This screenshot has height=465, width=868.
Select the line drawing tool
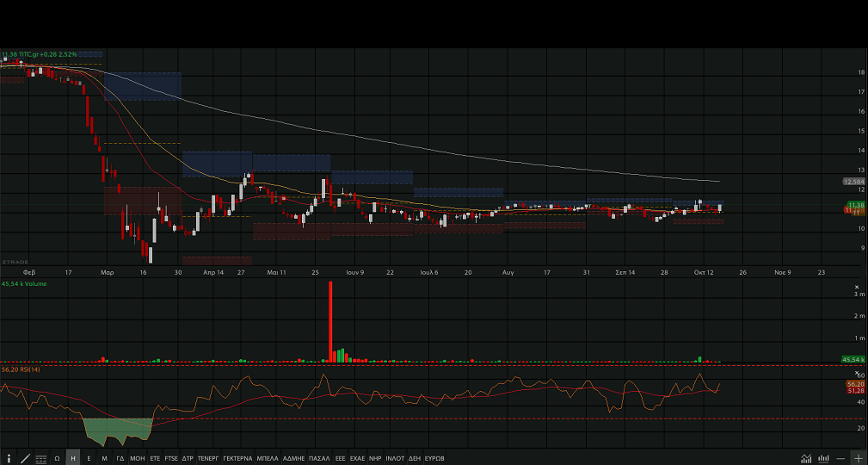(24, 458)
